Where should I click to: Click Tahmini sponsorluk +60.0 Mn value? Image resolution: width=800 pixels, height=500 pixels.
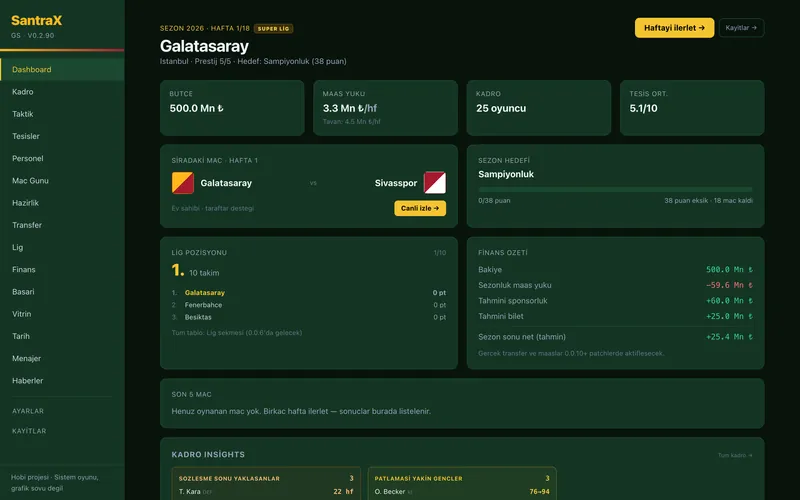click(x=729, y=301)
